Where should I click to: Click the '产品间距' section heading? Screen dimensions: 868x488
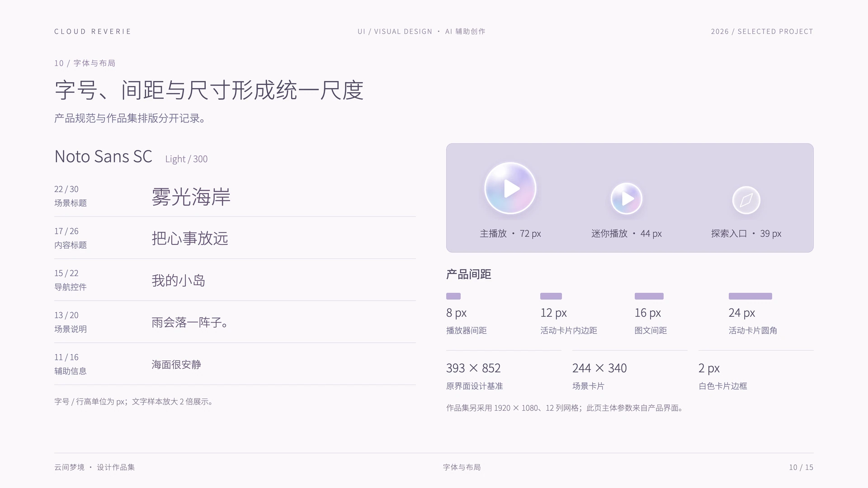pos(469,274)
